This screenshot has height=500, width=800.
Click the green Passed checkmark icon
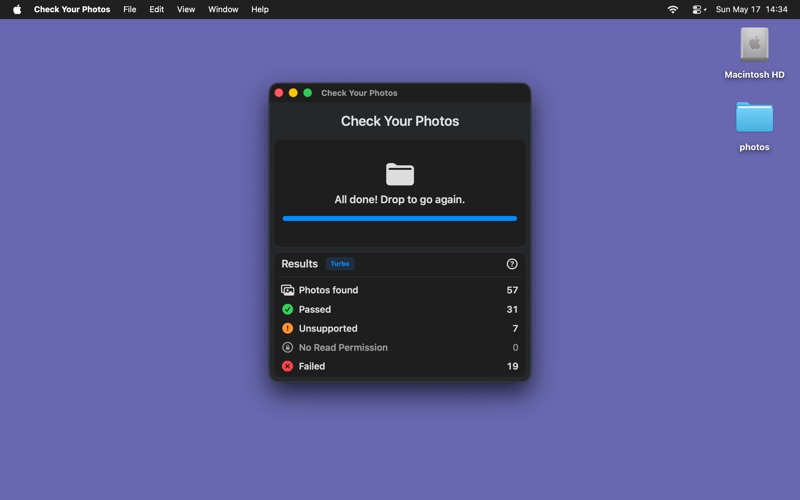[x=287, y=309]
